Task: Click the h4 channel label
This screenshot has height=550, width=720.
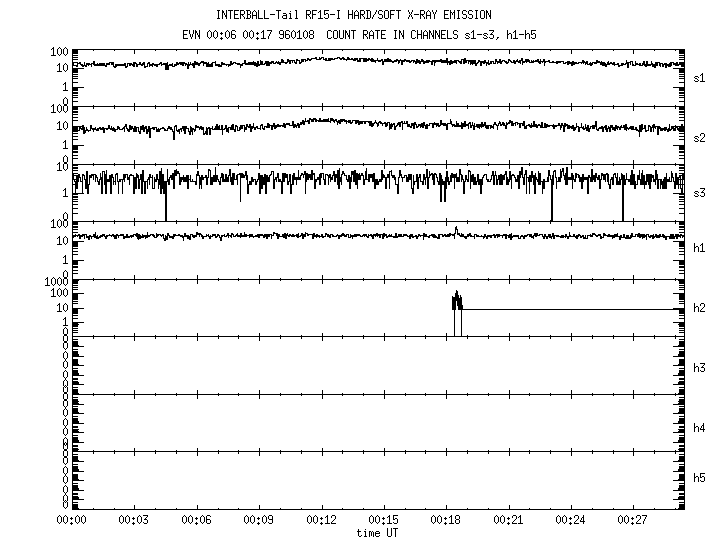Action: point(700,428)
